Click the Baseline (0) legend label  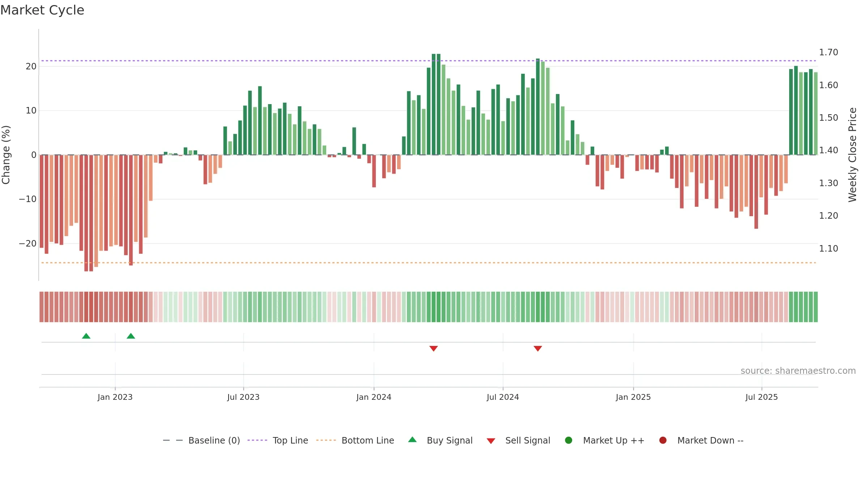tap(214, 441)
